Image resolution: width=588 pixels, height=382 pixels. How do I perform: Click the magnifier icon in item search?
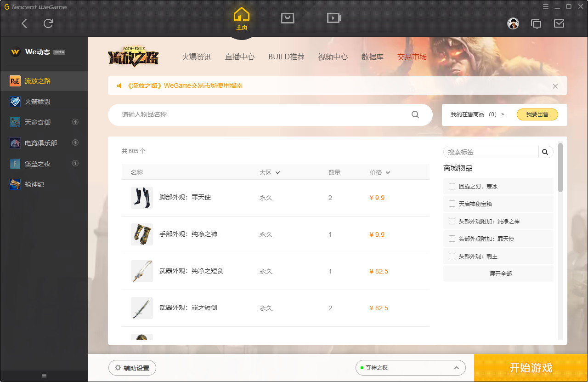(x=415, y=114)
